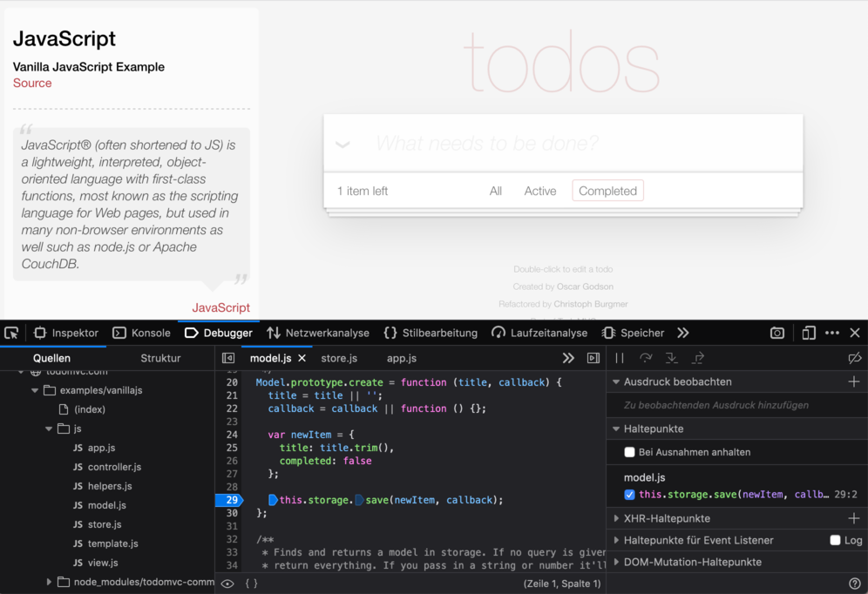Collapse Haltepunkte section

616,429
